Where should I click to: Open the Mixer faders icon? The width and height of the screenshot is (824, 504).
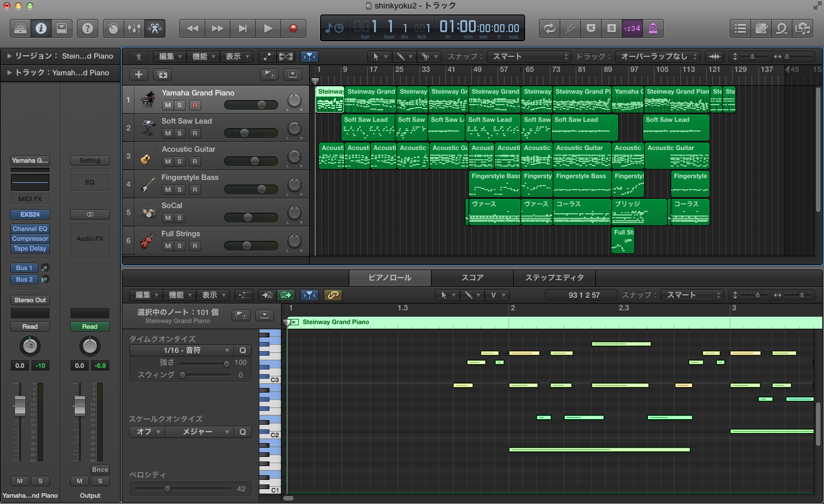pos(134,28)
